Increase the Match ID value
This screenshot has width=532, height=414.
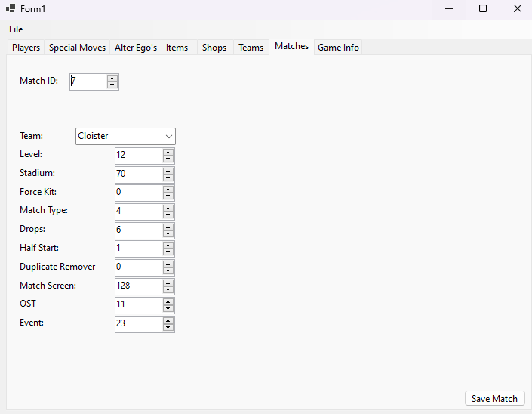[x=112, y=79]
